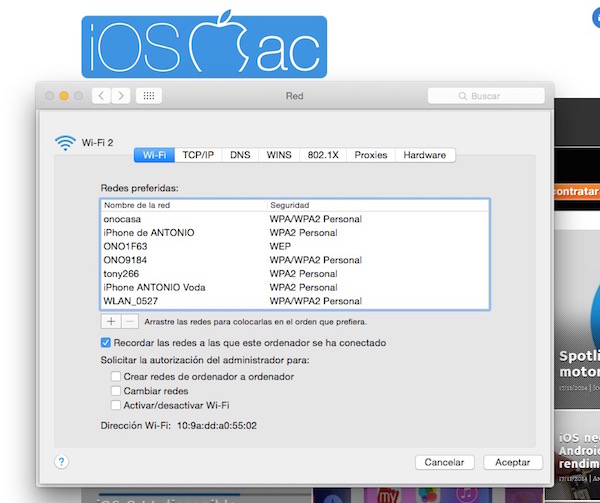Click the Buscar search field

point(487,96)
